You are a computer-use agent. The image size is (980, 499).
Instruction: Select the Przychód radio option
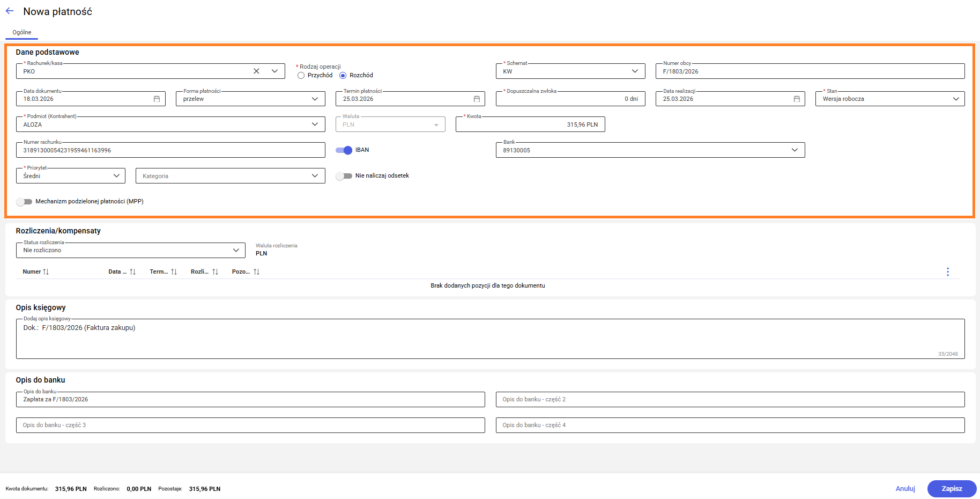(x=301, y=76)
